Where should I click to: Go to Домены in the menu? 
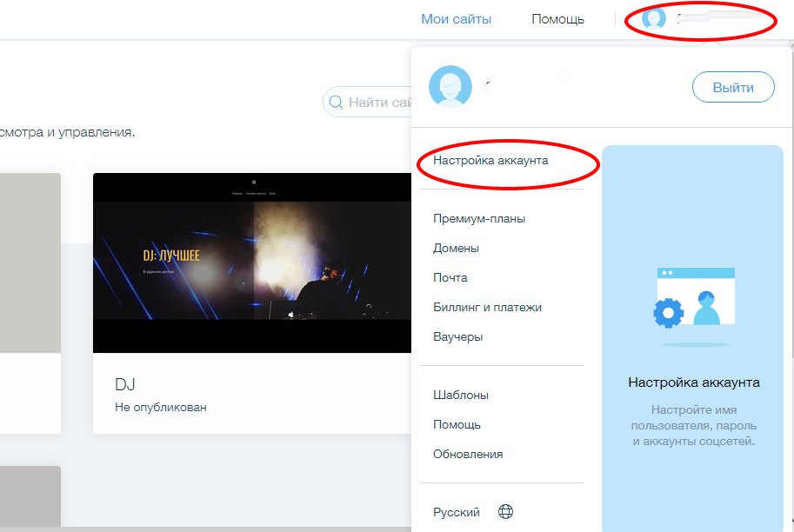click(x=456, y=249)
